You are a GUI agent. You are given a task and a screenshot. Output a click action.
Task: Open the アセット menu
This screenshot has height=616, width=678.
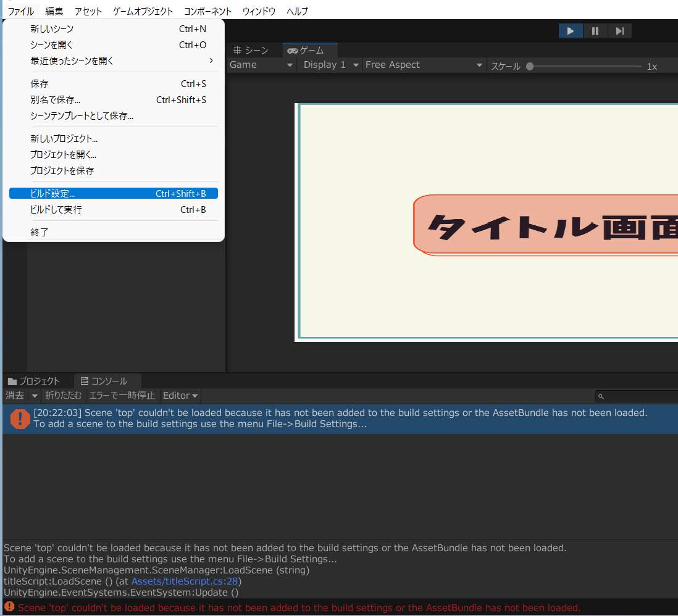click(88, 11)
